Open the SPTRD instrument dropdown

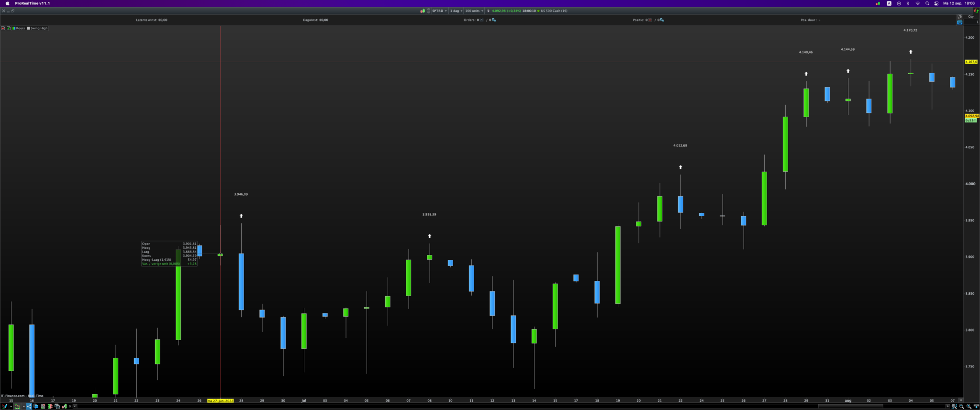pyautogui.click(x=439, y=11)
